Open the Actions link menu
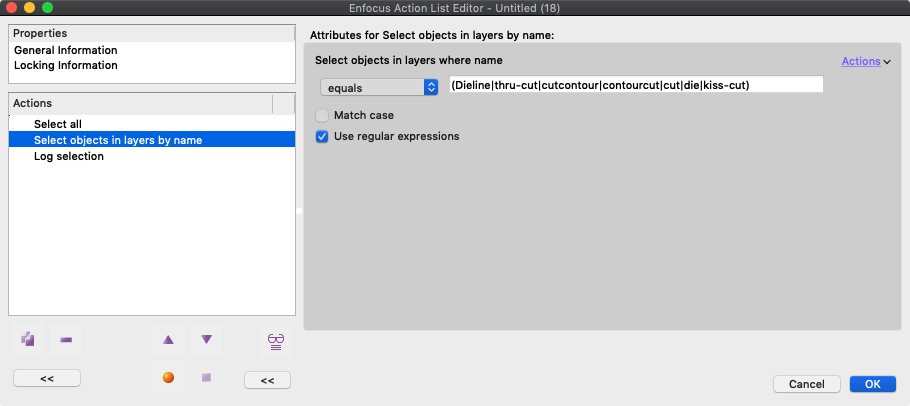Screen dimensions: 910x406 (865, 61)
